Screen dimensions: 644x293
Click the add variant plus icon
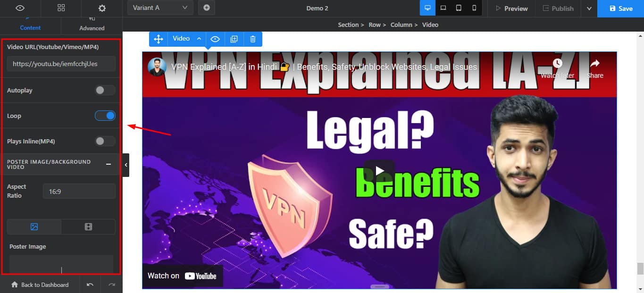206,8
